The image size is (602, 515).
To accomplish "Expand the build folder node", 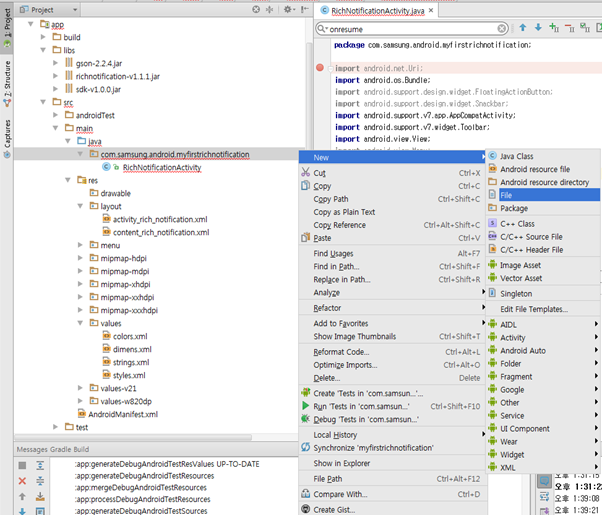I will pos(43,37).
